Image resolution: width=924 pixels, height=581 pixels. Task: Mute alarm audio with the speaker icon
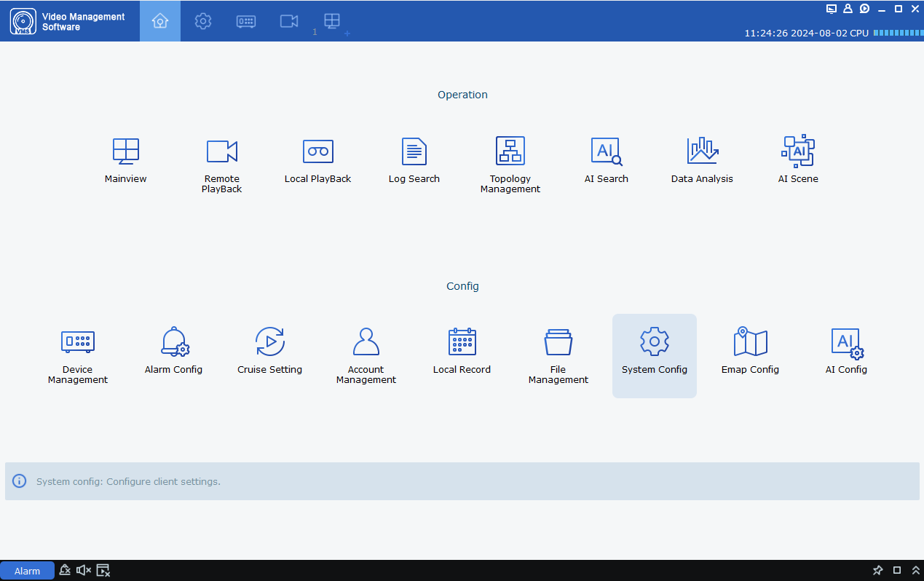pos(83,570)
